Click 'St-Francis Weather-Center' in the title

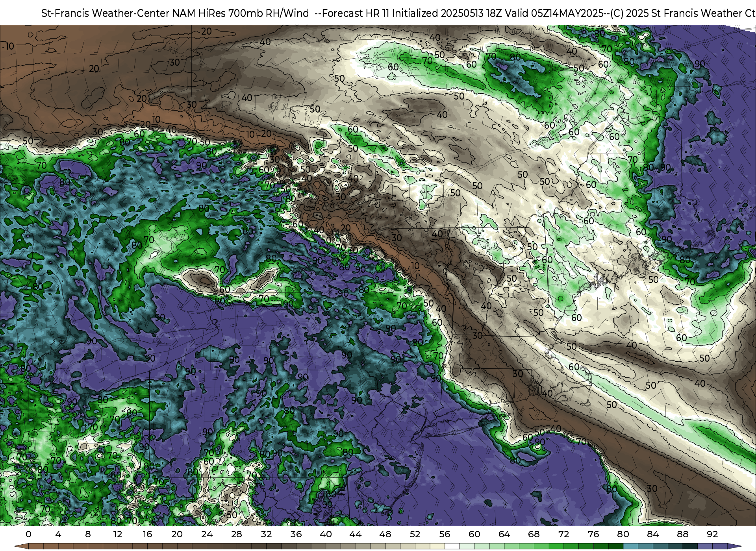tap(106, 13)
